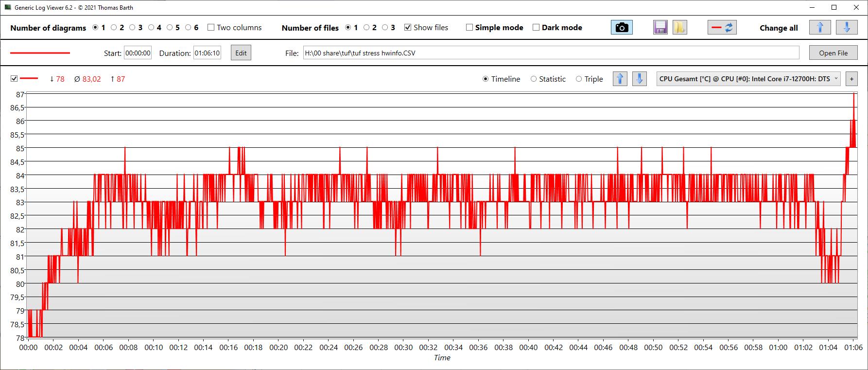Click the Change all up arrow
The width and height of the screenshot is (868, 370).
(x=819, y=28)
